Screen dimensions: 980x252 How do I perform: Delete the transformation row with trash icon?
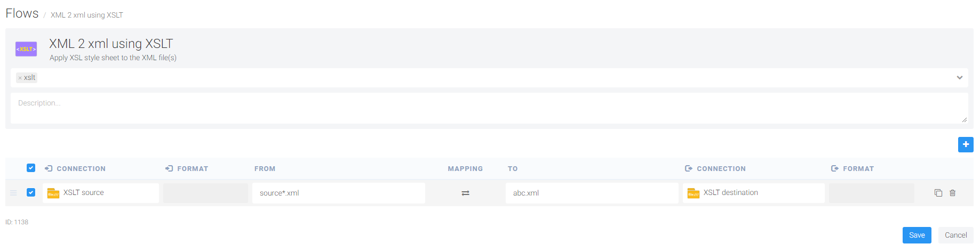952,193
